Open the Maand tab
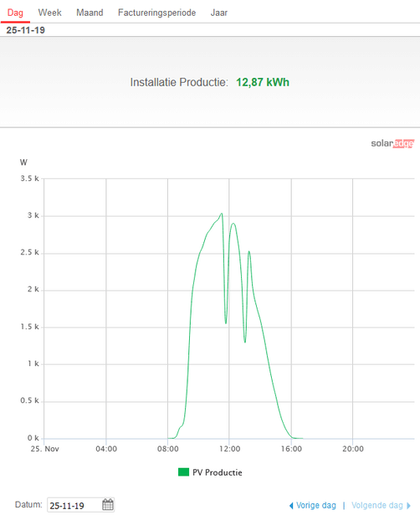Image resolution: width=420 pixels, height=515 pixels. 90,13
